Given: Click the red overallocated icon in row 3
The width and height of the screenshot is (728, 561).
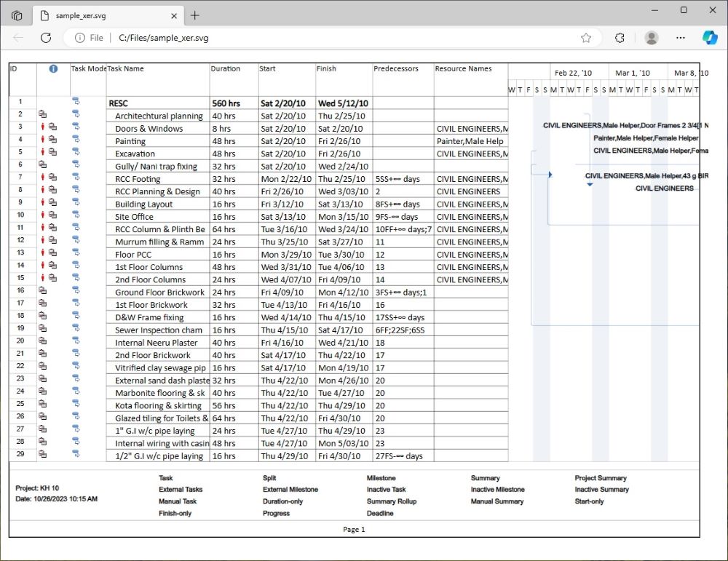Looking at the screenshot, I should (x=43, y=127).
